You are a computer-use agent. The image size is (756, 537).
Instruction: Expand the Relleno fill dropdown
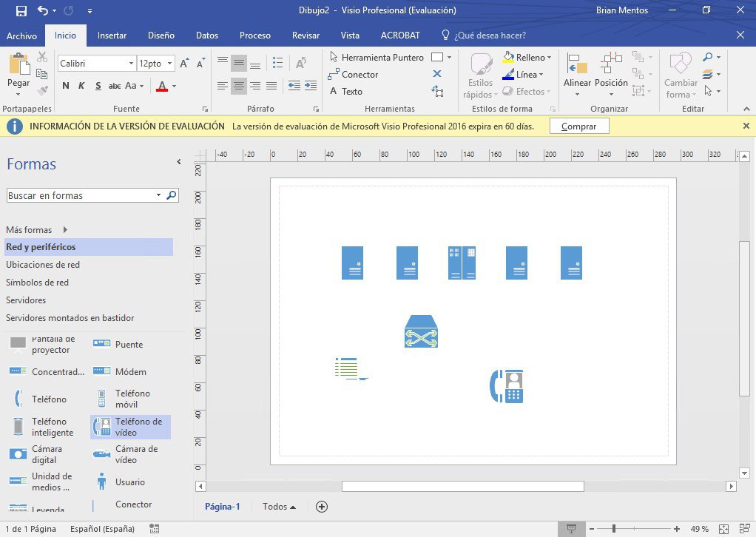pos(549,58)
